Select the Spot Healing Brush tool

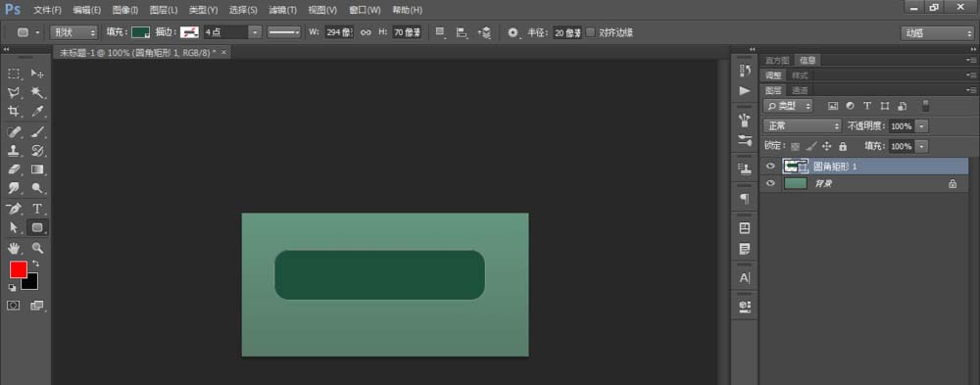[x=14, y=132]
